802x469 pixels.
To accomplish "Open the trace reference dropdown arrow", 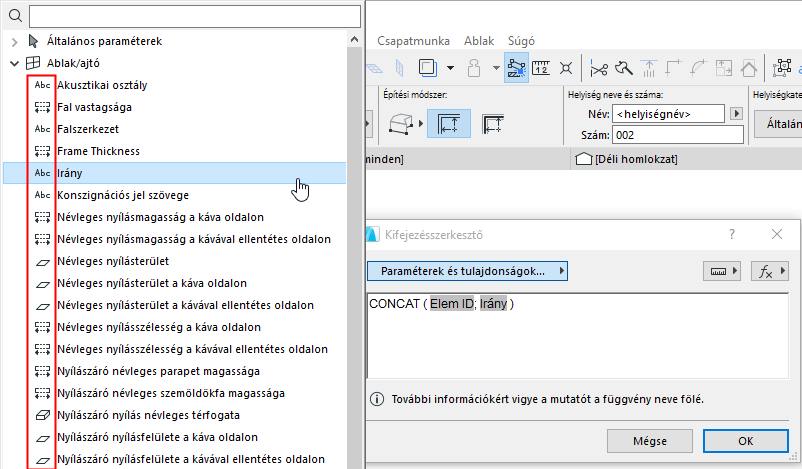I will (450, 68).
